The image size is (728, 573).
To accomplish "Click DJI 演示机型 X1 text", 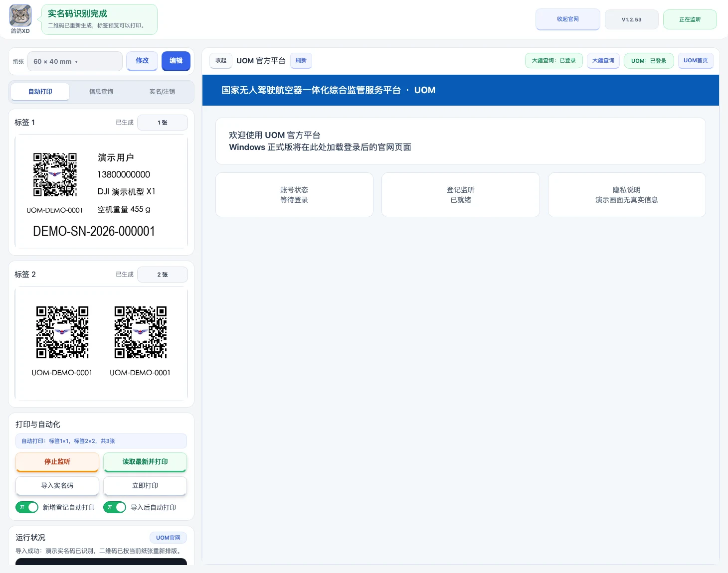I will [127, 192].
